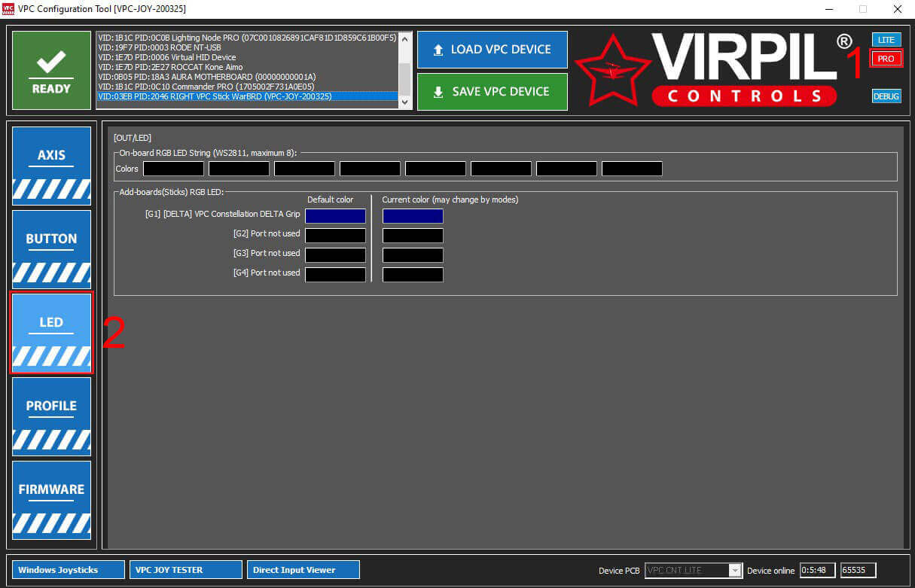Click G3 port default color swatch
Screen dimensions: 915x588
335,255
